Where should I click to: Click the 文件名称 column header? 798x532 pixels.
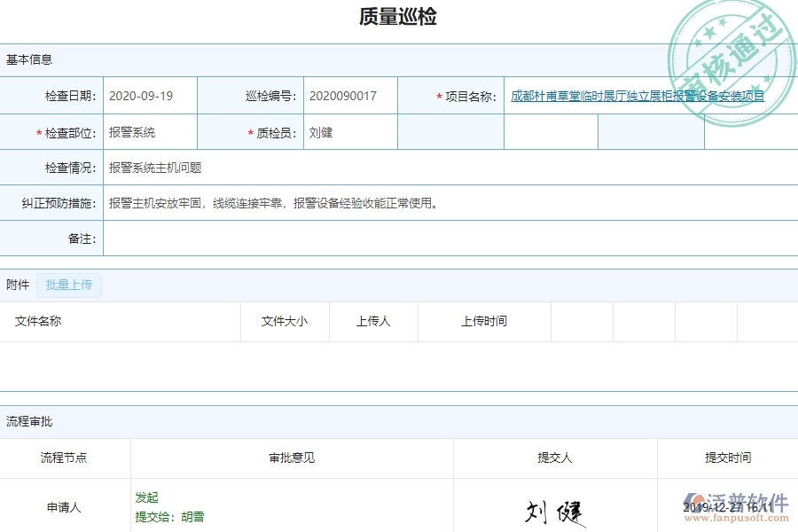point(39,322)
